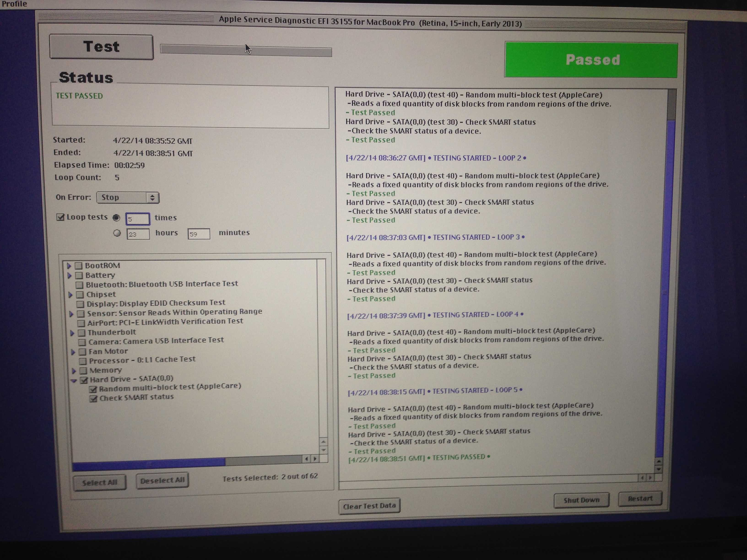Image resolution: width=747 pixels, height=560 pixels.
Task: Select the hours/minutes loop radio button
Action: tap(117, 233)
